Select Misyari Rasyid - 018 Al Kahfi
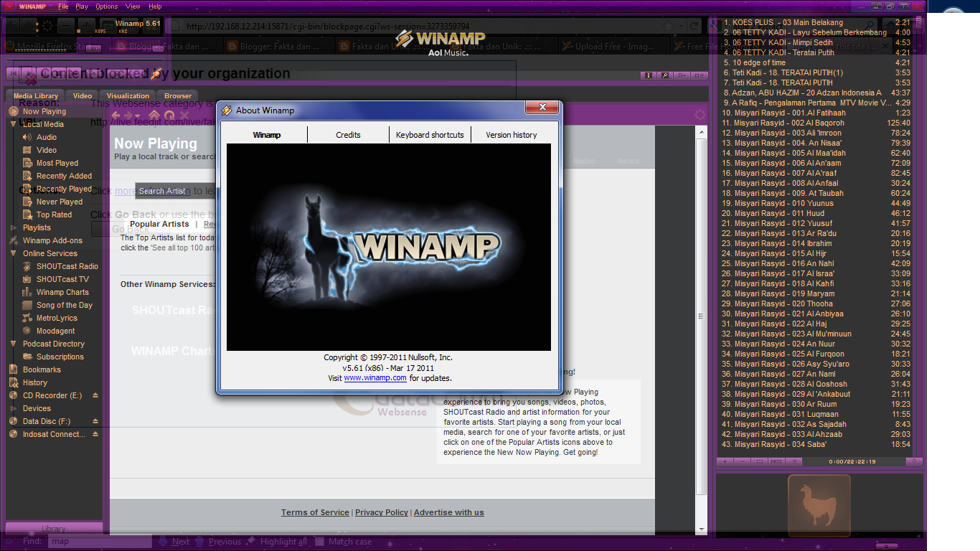Viewport: 980px width, 551px height. pos(816,283)
